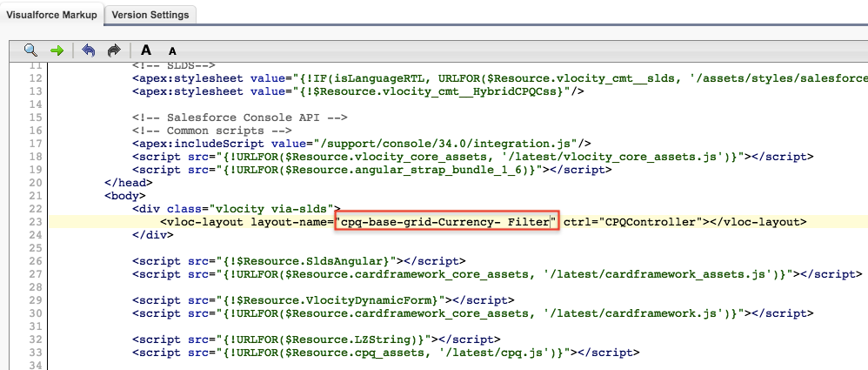Click the LZString script line

(316, 339)
